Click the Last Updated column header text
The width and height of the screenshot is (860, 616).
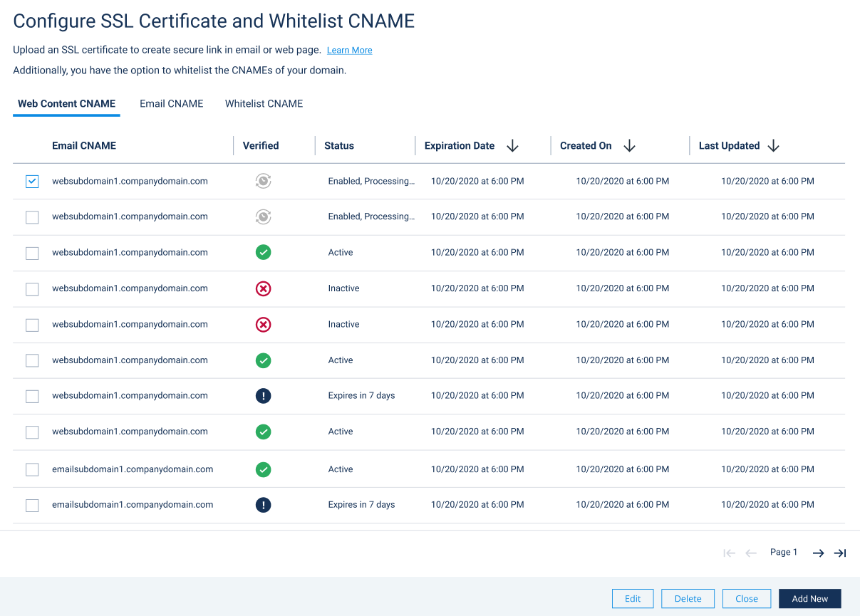(x=730, y=145)
